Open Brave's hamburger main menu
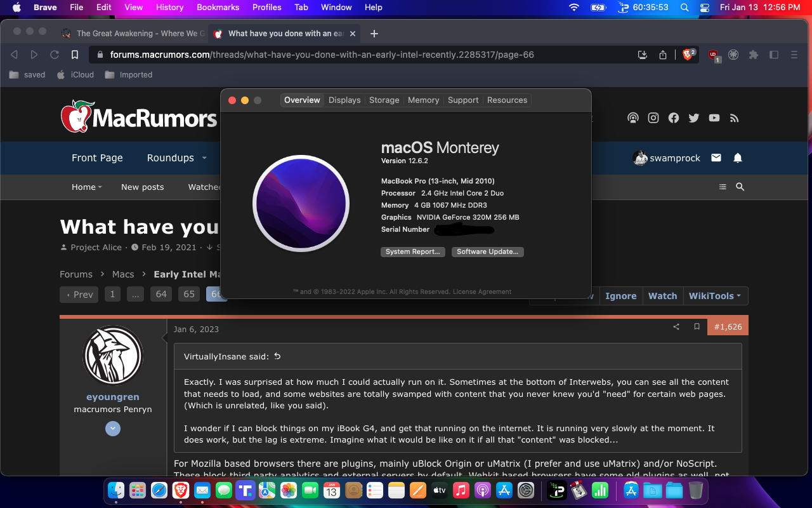 794,55
